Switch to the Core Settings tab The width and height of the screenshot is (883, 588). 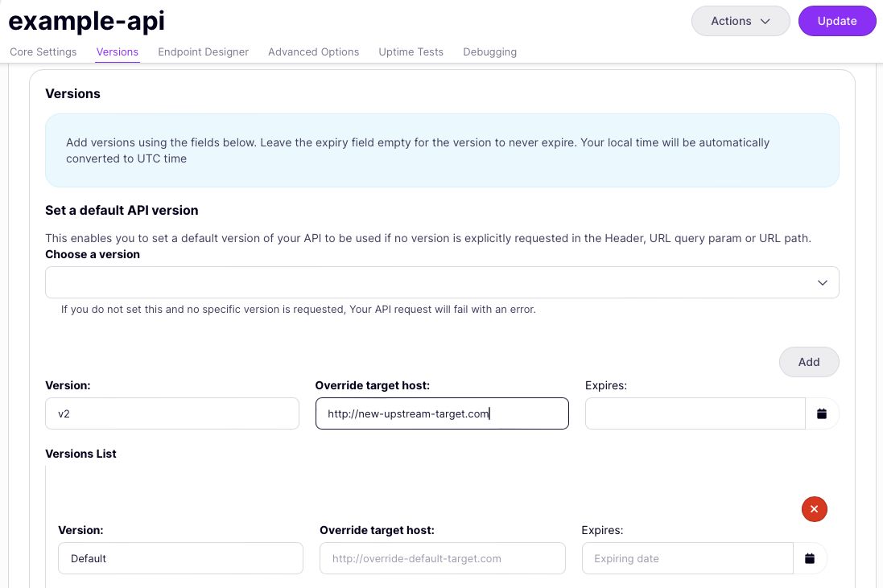coord(43,51)
